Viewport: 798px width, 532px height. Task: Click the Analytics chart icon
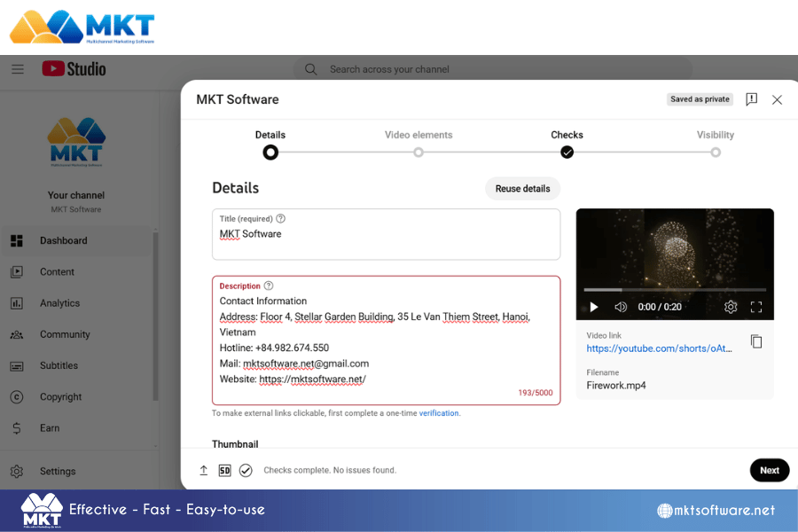point(17,303)
